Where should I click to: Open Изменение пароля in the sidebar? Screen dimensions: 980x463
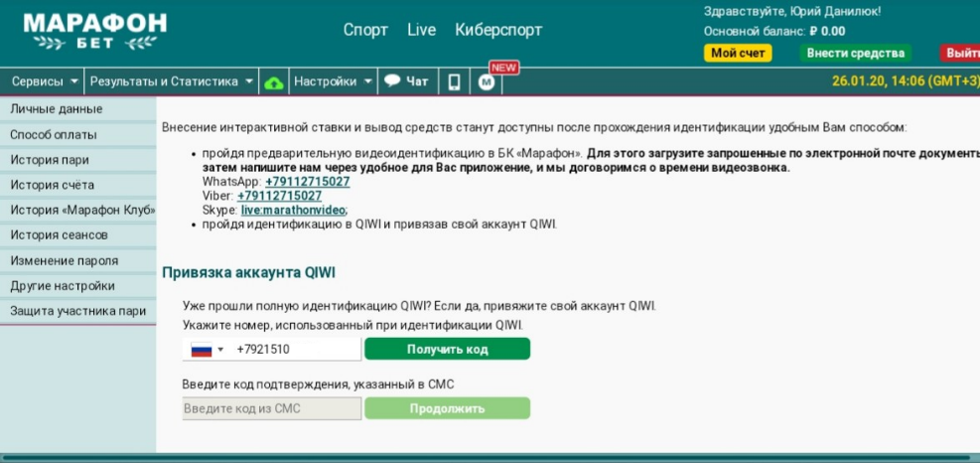65,260
